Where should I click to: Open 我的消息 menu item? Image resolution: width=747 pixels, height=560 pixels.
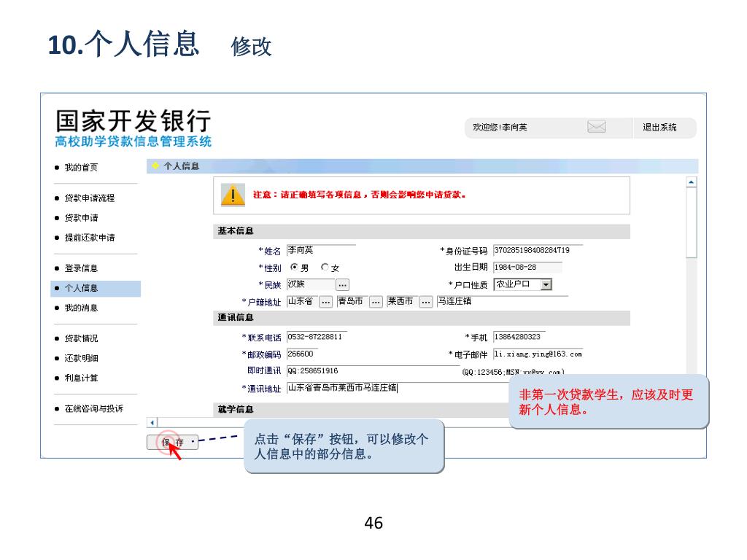click(81, 308)
